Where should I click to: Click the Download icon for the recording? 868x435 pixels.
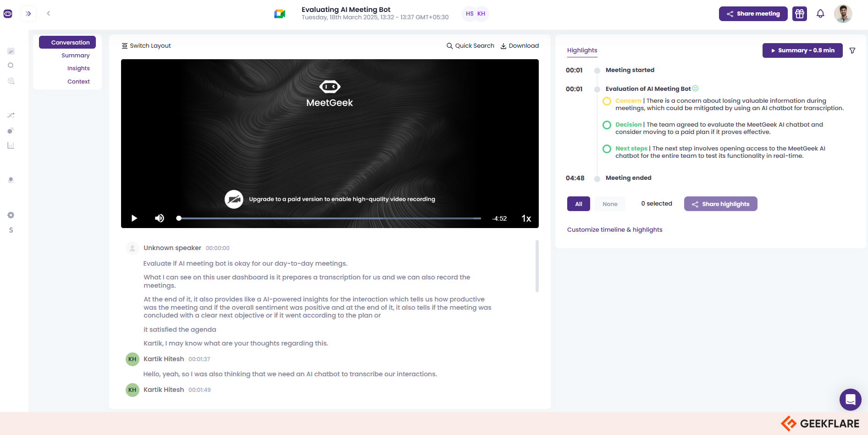[503, 45]
